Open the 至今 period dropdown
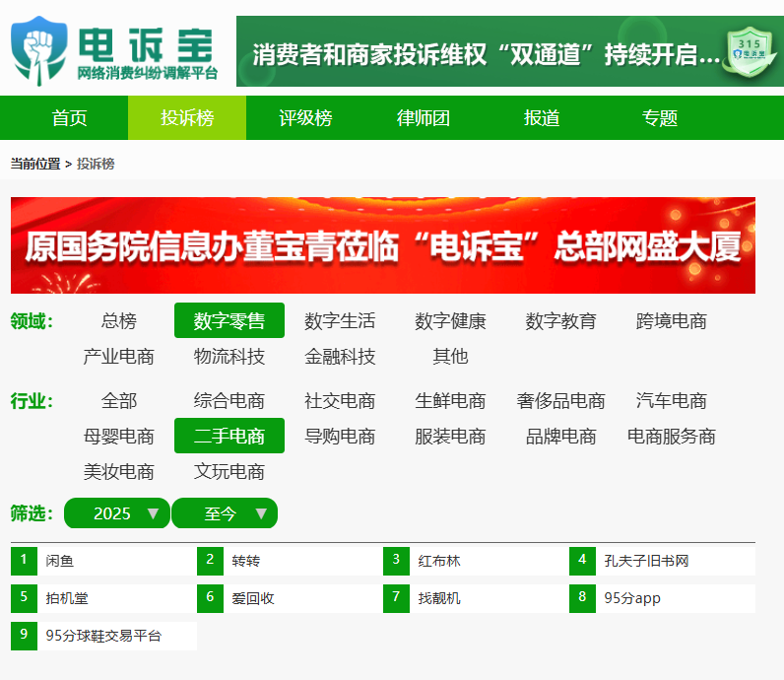784x680 pixels. point(225,513)
